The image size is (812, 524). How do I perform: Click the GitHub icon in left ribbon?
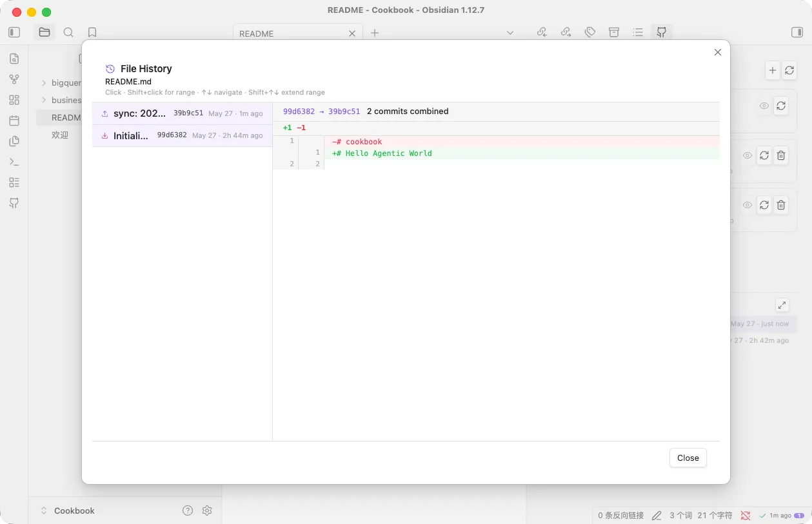14,203
